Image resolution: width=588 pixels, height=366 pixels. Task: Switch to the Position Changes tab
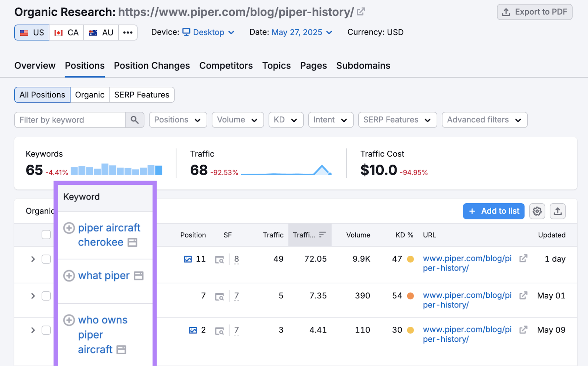151,65
